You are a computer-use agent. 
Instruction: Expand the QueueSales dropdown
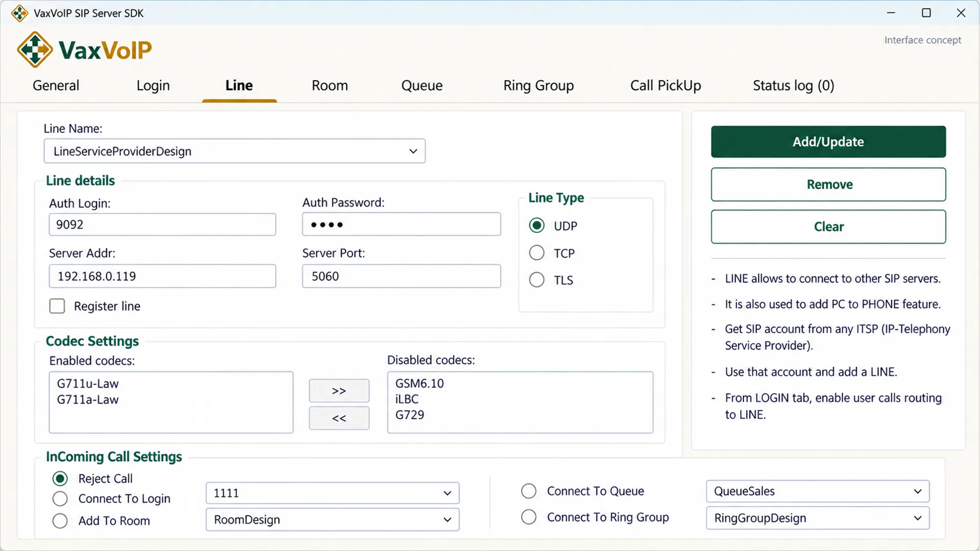click(x=818, y=491)
